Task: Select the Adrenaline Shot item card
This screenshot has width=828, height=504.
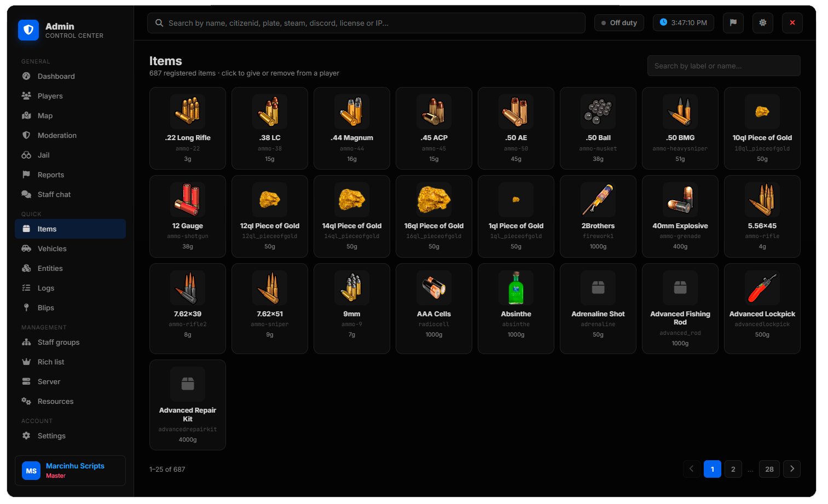Action: (x=598, y=309)
